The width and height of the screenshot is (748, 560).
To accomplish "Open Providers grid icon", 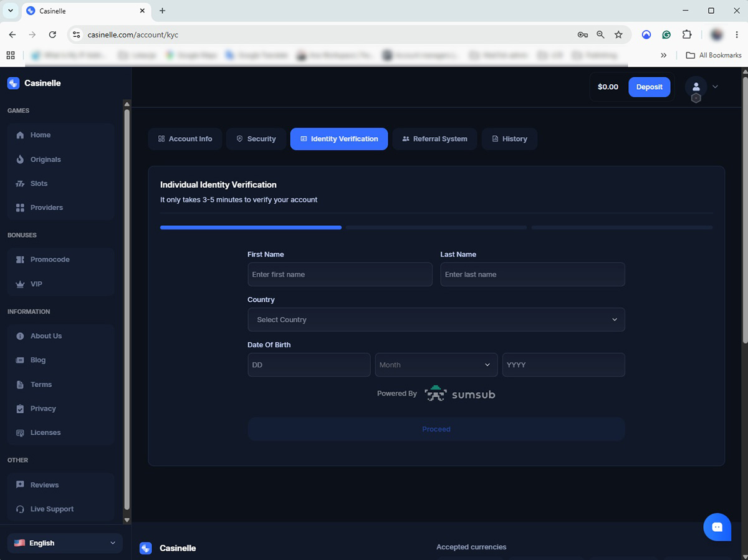I will [x=19, y=208].
